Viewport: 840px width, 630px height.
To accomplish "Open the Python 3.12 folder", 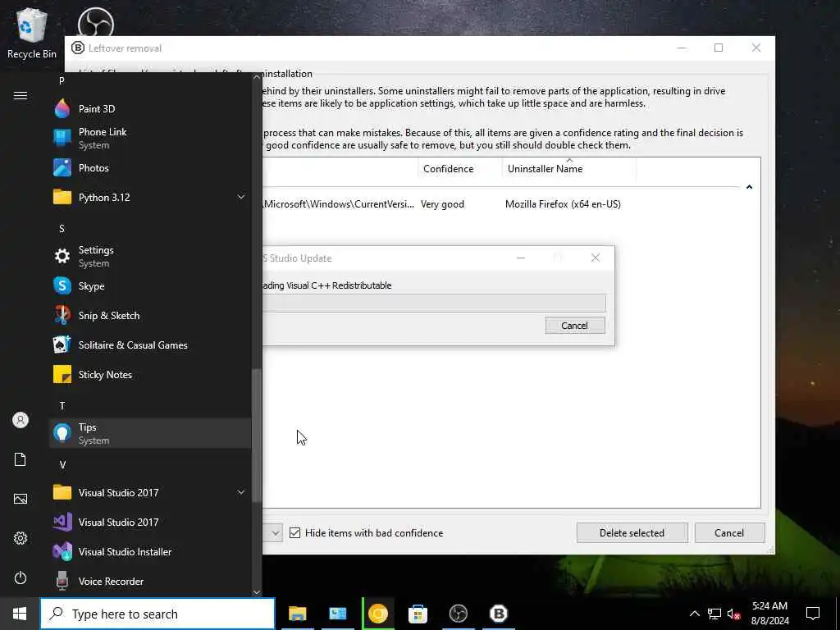I will click(x=150, y=197).
